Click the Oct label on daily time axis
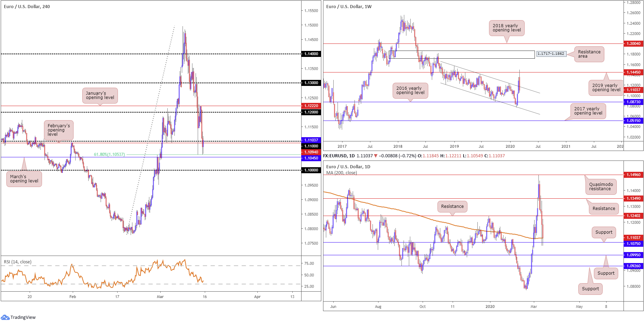The height and width of the screenshot is (321, 644). coord(423,307)
